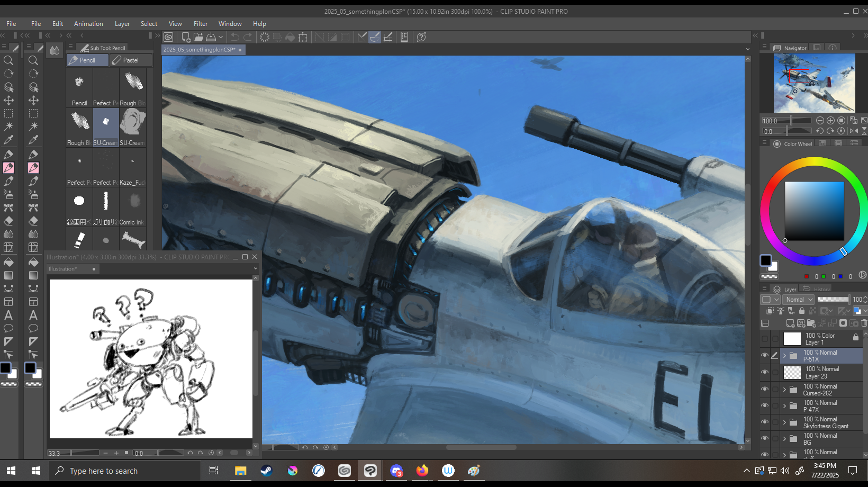868x487 pixels.
Task: Hide the Cursed-262 folder
Action: click(x=764, y=389)
